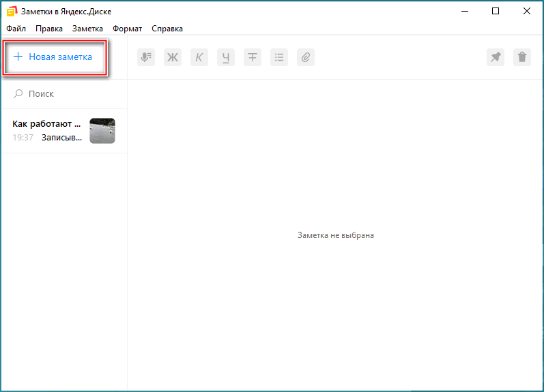The width and height of the screenshot is (544, 392).
Task: Click the Поиск search field
Action: coord(65,94)
